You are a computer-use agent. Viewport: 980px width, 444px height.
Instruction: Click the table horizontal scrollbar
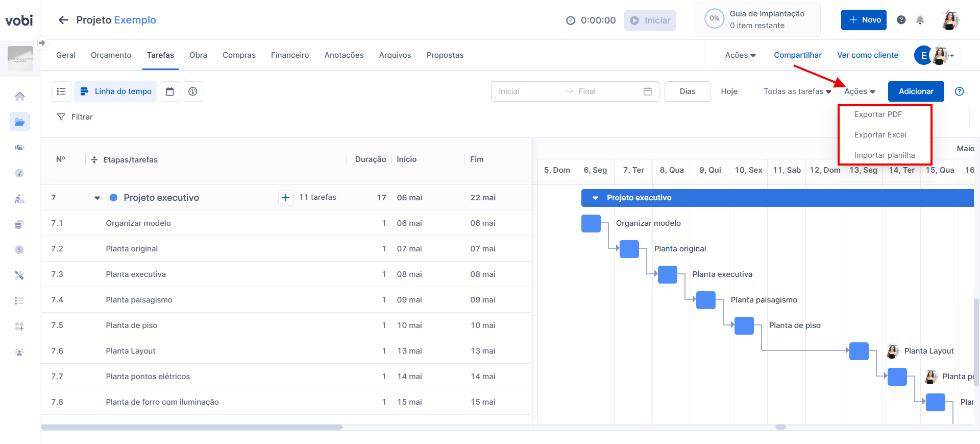click(191, 427)
